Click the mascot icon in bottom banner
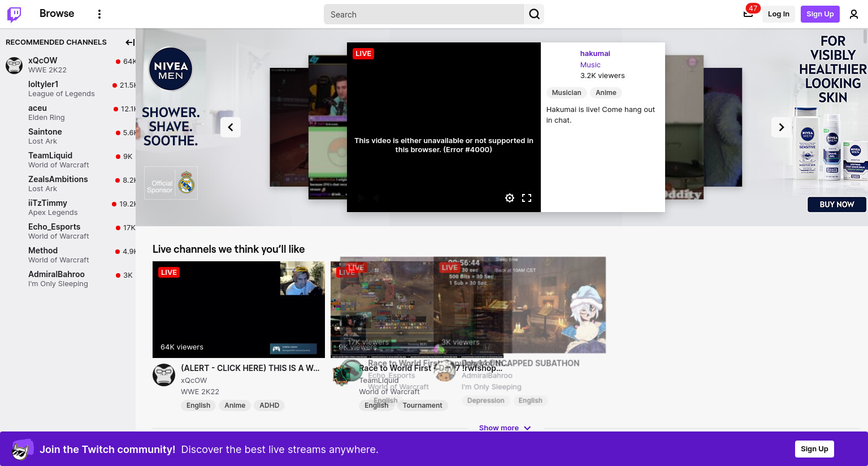The width and height of the screenshot is (868, 466). pos(22,450)
